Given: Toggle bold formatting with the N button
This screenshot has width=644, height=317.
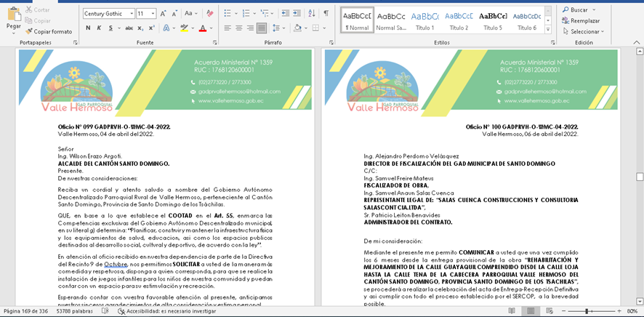Looking at the screenshot, I should 88,28.
